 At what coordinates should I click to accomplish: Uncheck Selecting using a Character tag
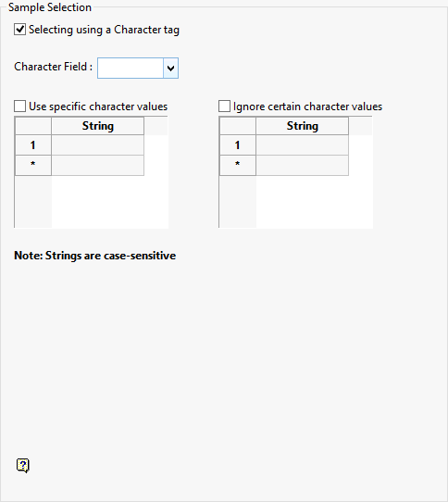[19, 30]
